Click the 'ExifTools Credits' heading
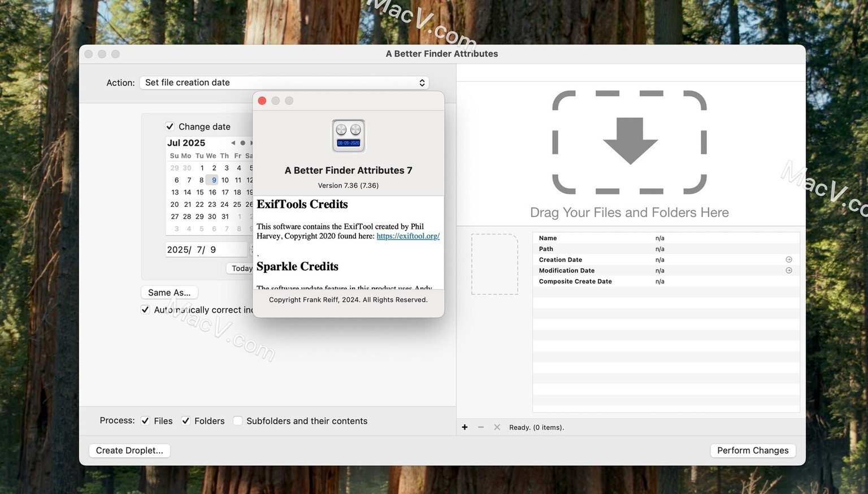Image resolution: width=868 pixels, height=494 pixels. (x=302, y=204)
